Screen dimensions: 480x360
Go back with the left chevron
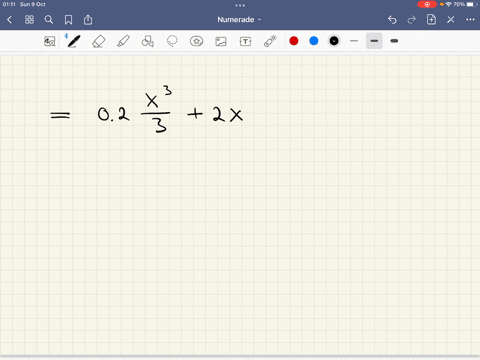[9, 20]
